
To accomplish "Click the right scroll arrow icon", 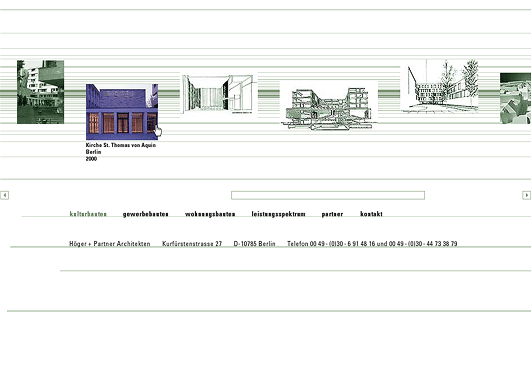I will pyautogui.click(x=526, y=195).
